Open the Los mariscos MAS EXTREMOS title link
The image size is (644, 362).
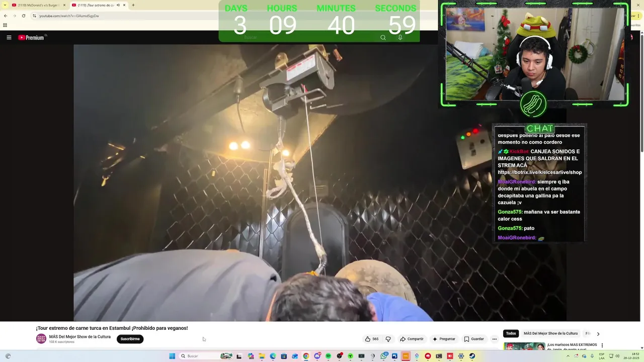point(572,346)
